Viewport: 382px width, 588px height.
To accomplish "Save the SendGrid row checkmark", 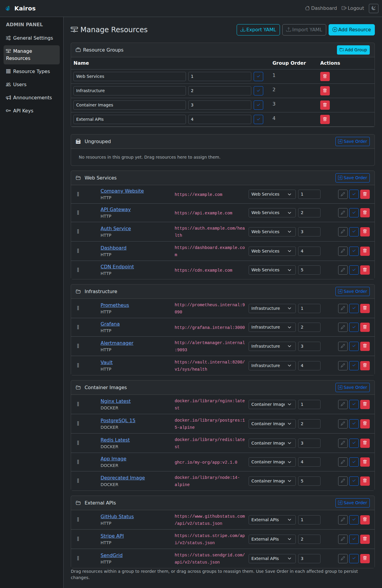I will (x=354, y=558).
